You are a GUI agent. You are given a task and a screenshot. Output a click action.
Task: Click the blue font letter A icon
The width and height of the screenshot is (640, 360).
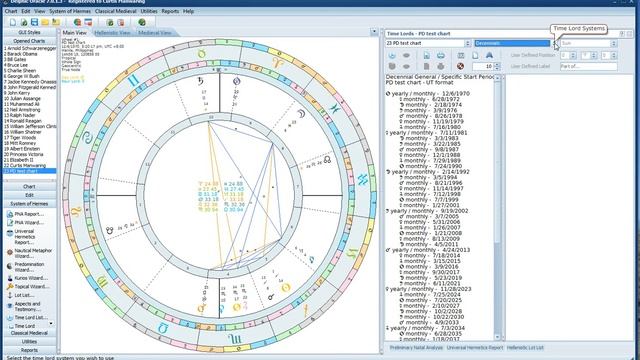[489, 55]
